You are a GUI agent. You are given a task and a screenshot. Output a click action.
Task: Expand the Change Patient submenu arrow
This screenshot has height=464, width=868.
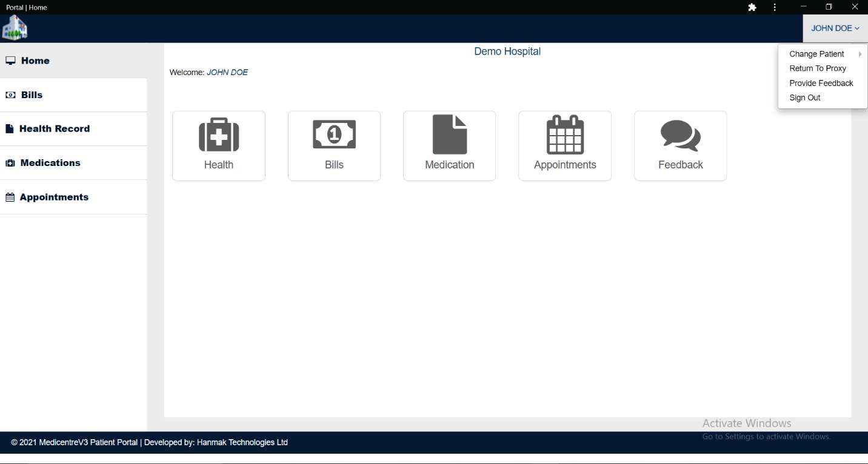point(860,54)
